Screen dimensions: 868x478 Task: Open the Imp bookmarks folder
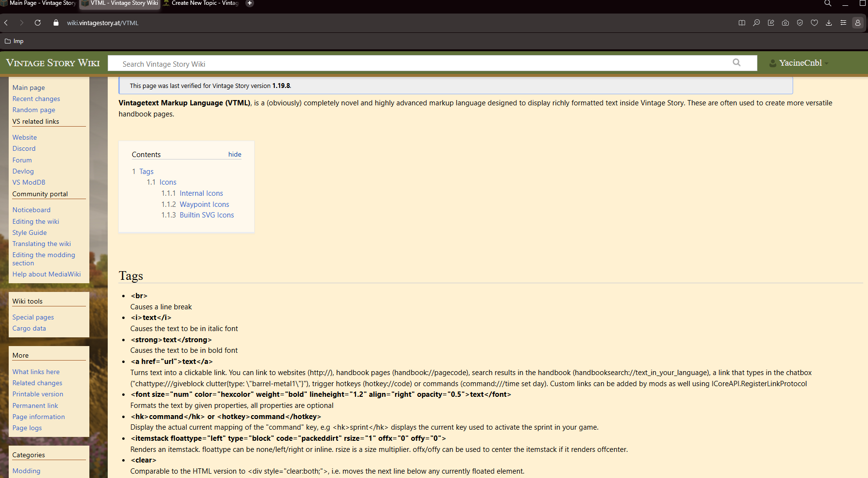coord(14,41)
